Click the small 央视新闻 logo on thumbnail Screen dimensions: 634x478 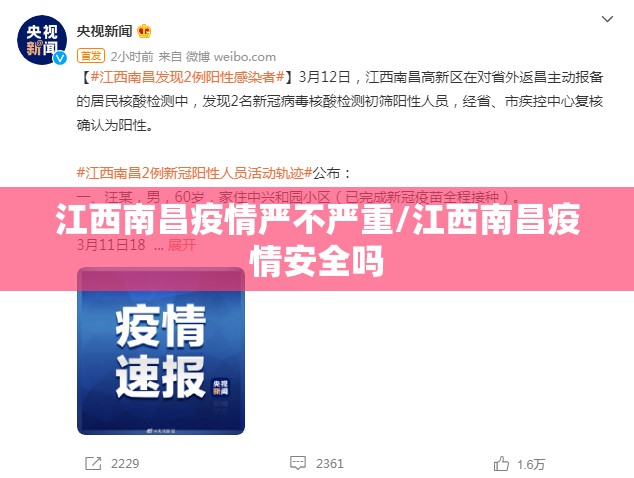coord(221,387)
